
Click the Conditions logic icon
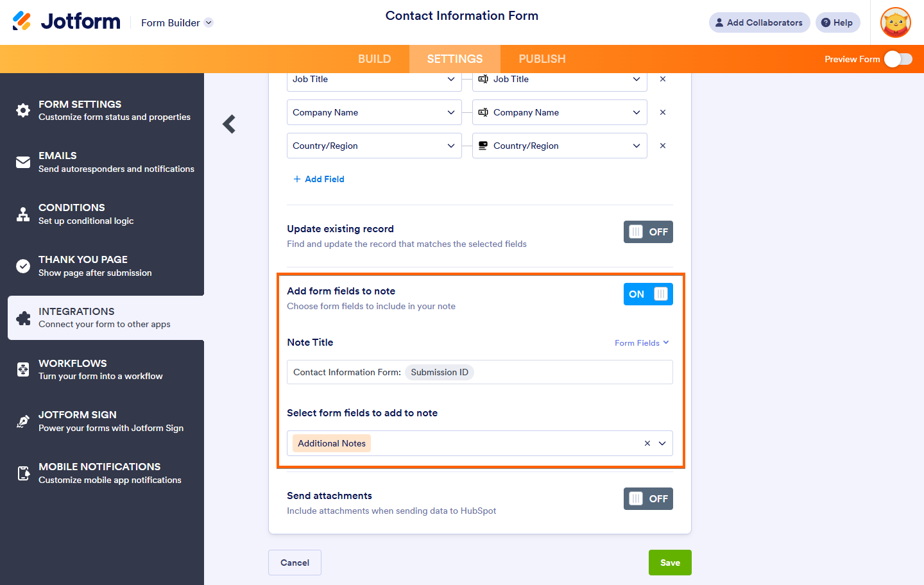(x=23, y=214)
